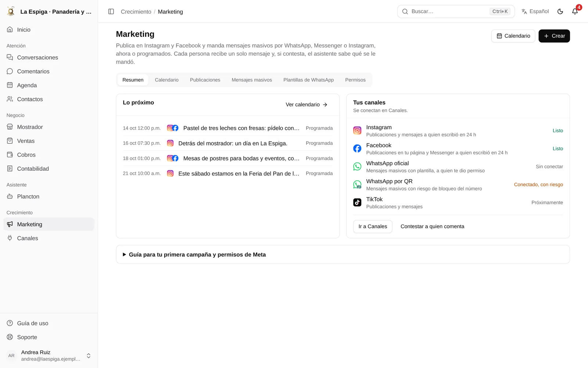Viewport: 588px width, 368px height.
Task: Open Comentarios section
Action: click(x=49, y=71)
